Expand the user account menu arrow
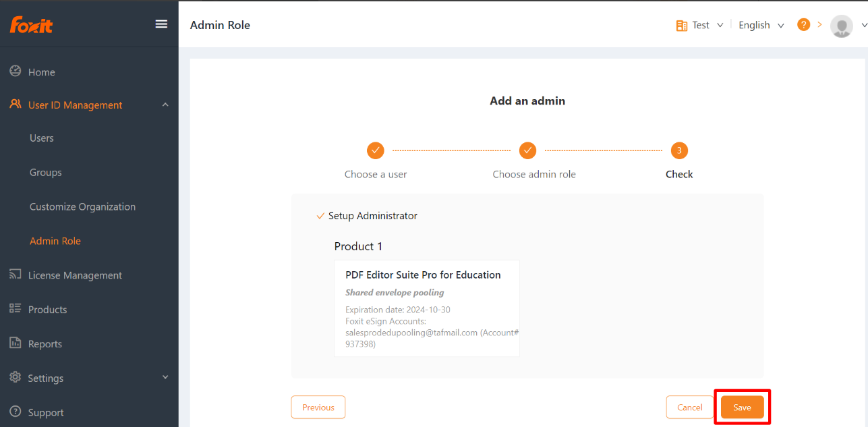This screenshot has width=868, height=427. pos(864,26)
